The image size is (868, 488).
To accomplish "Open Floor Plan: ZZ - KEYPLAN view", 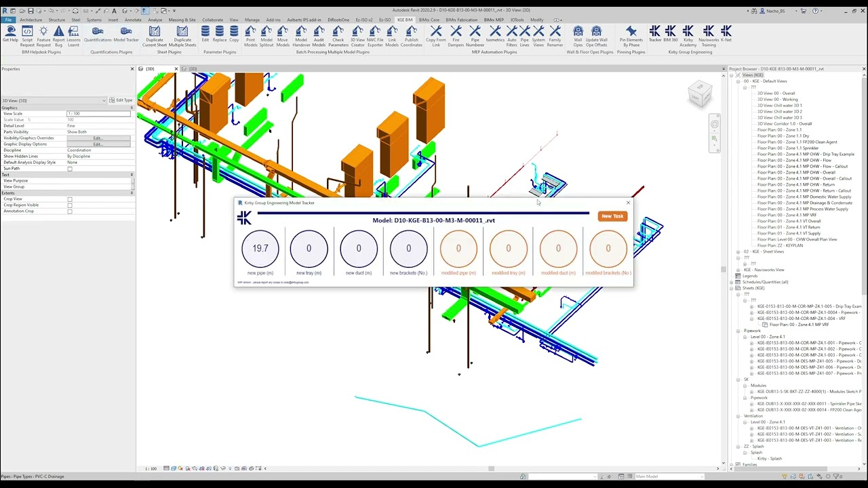I will (780, 245).
